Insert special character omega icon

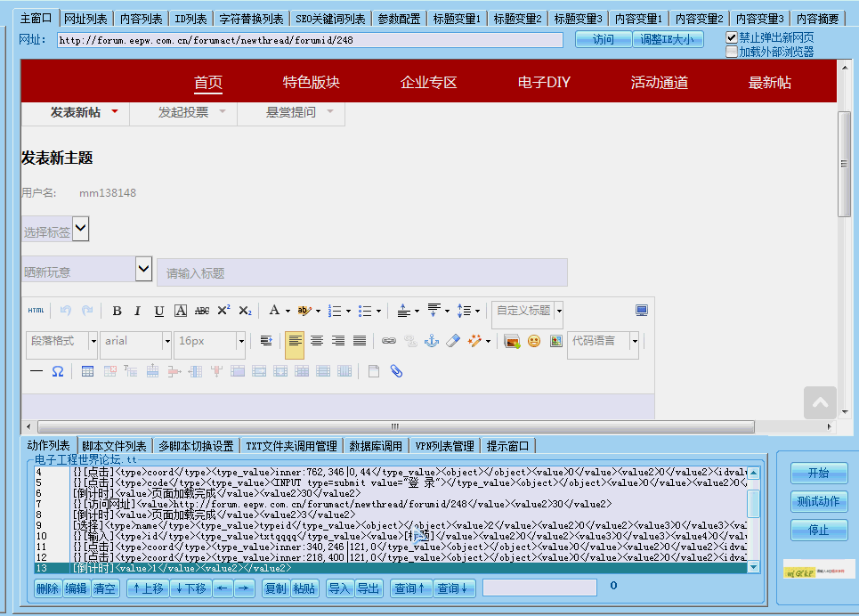point(58,371)
